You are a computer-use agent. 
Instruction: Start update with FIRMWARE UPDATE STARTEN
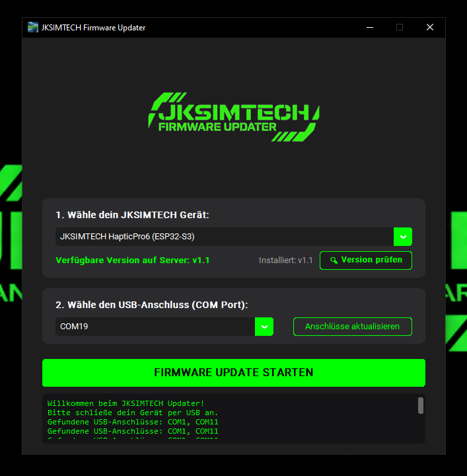[234, 373]
